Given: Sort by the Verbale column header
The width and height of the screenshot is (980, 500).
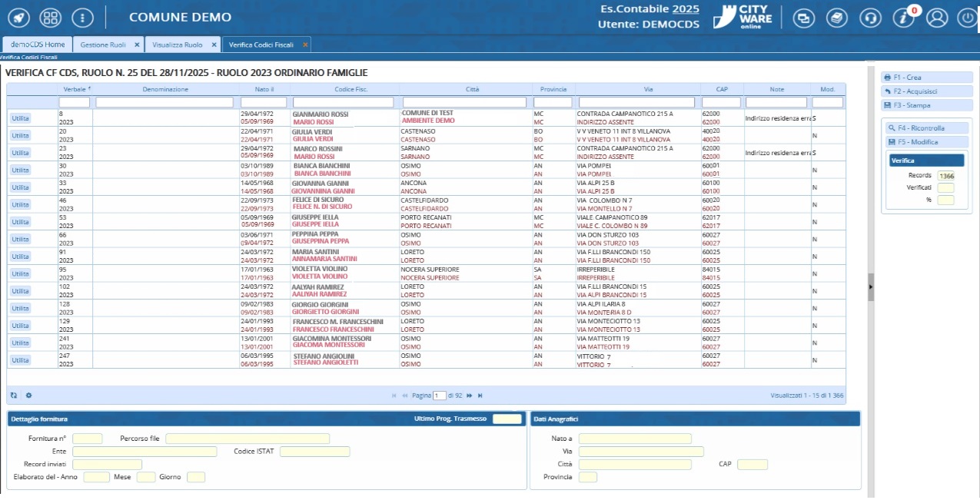Looking at the screenshot, I should [75, 89].
